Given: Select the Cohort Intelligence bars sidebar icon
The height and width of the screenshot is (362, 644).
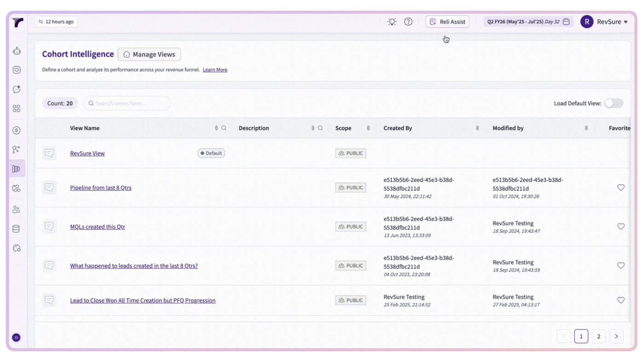Looking at the screenshot, I should pos(17,169).
